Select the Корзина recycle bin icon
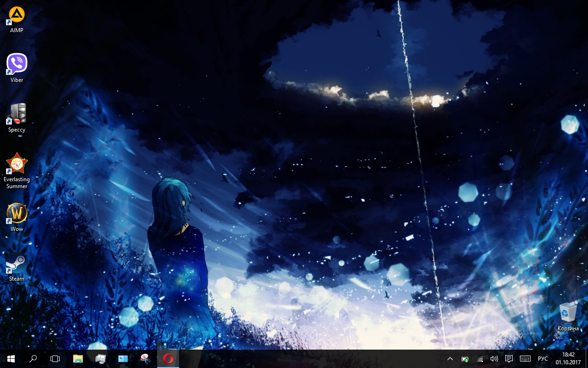The image size is (588, 368). (568, 316)
